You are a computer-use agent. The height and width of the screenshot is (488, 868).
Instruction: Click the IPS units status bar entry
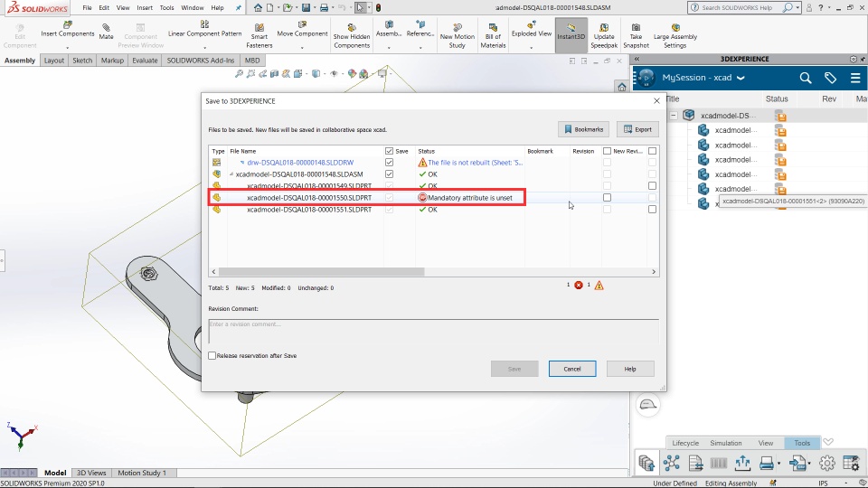(x=823, y=483)
